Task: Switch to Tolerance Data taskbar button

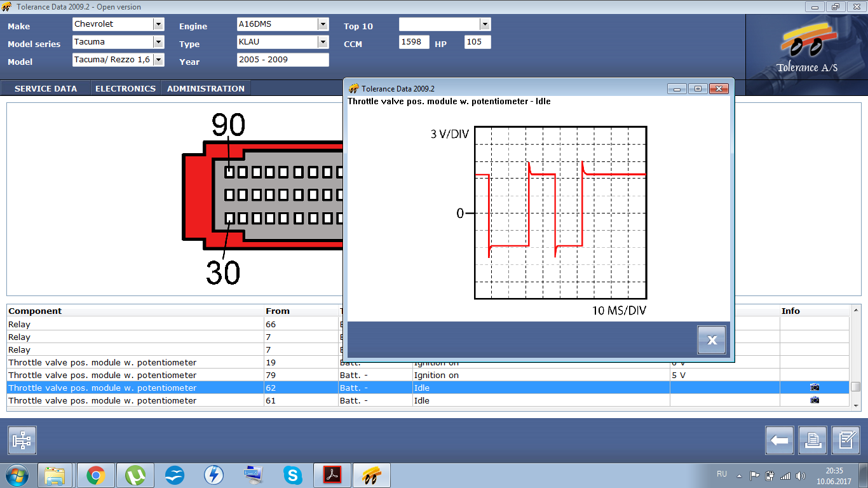Action: coord(371,475)
